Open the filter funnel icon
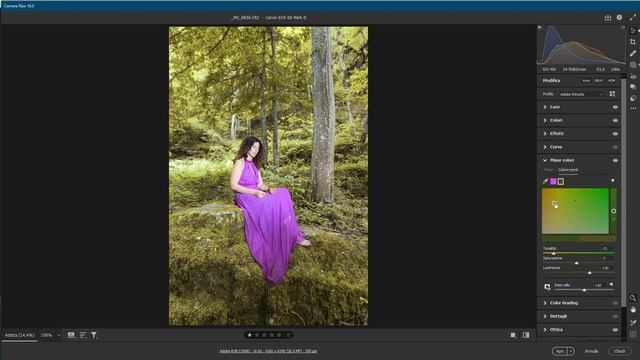Screen dimensions: 640x360 pyautogui.click(x=94, y=335)
